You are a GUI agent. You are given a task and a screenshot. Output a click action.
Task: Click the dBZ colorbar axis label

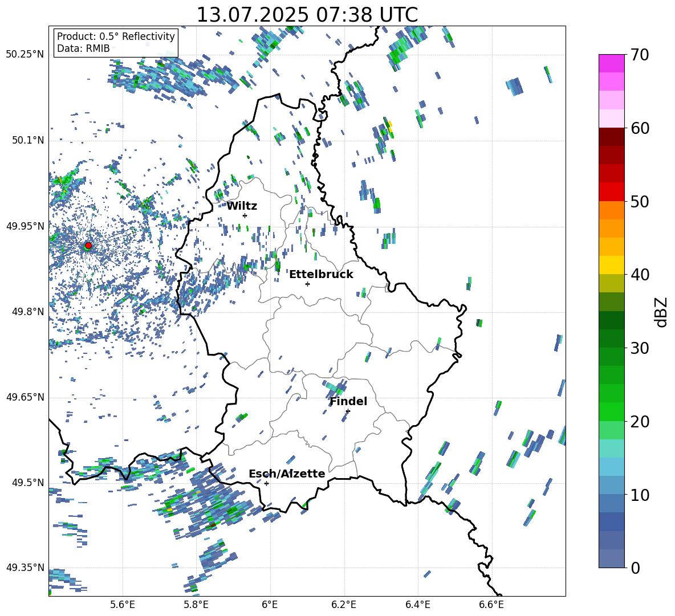click(662, 312)
